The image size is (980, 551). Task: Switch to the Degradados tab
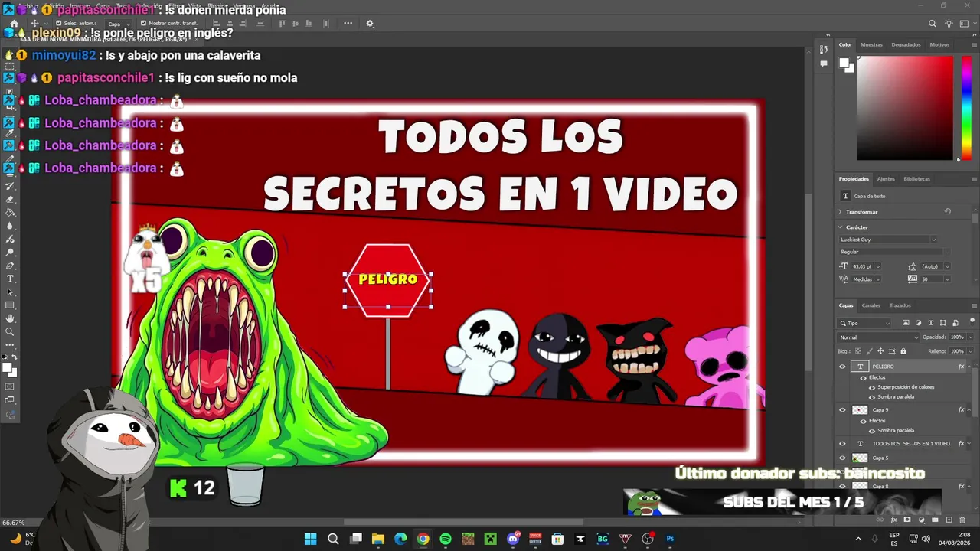(x=906, y=44)
